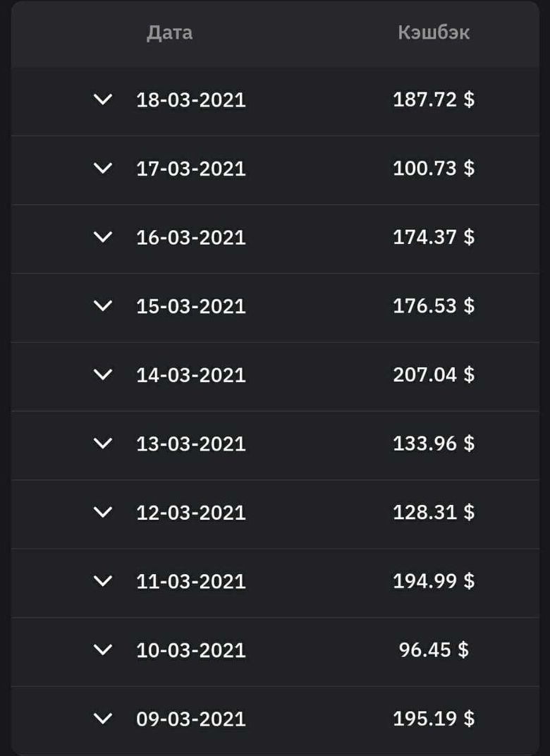
Task: Expand the 16-03-2021 row chevron
Action: tap(103, 237)
